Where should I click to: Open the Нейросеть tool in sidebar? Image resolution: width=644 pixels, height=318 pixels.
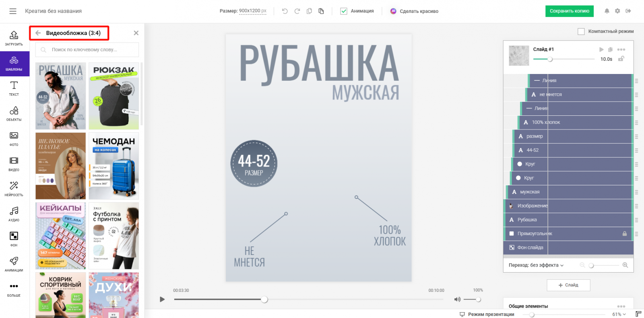[14, 189]
